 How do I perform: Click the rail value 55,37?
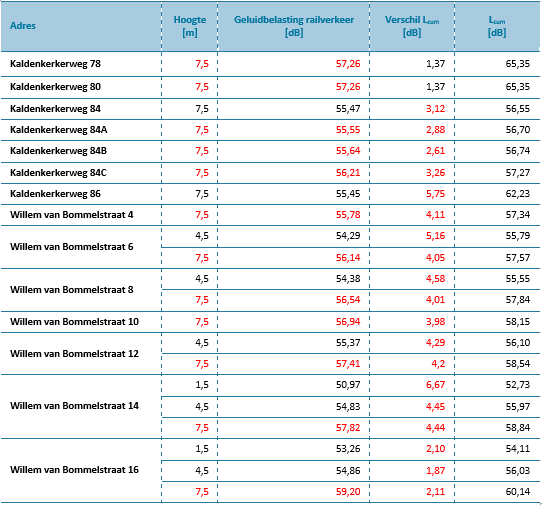(348, 343)
